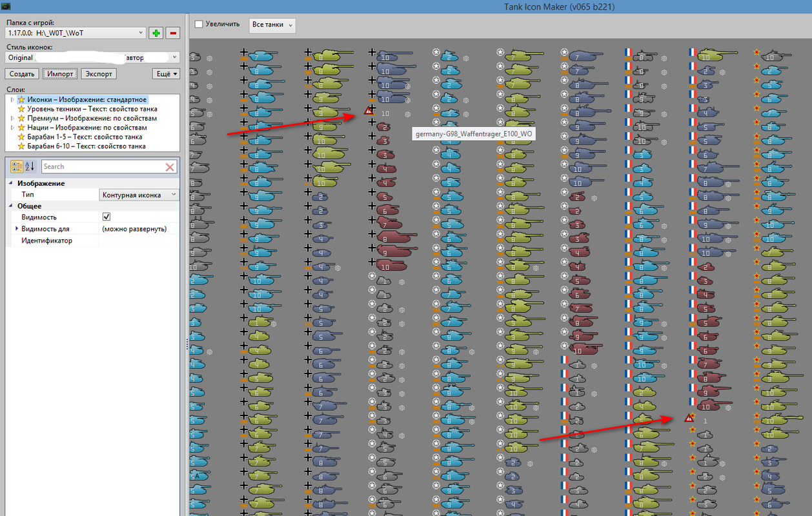This screenshot has width=812, height=516.
Task: Select the red American tank labeled 9
Action: click(582, 336)
